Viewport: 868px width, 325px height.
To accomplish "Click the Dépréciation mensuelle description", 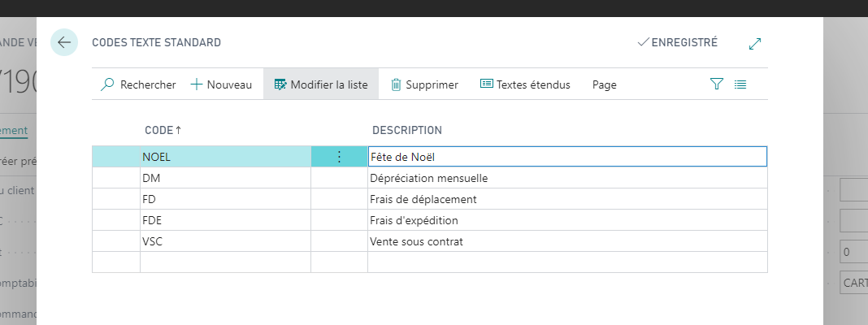I will click(567, 178).
